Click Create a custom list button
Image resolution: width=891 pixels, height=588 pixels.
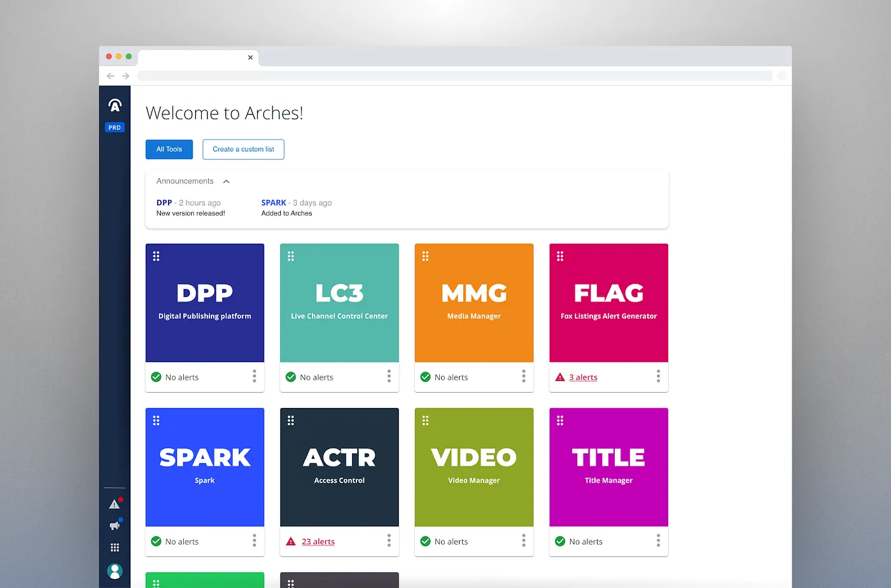pos(243,149)
